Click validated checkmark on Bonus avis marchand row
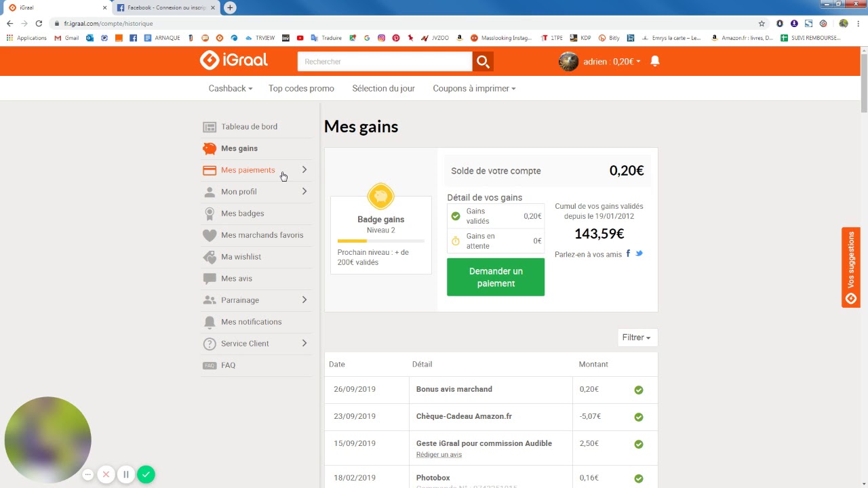The image size is (868, 488). click(x=638, y=390)
